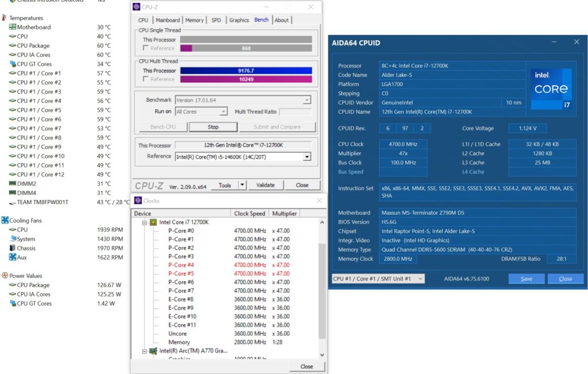Click the Tools button in CPU-Z
This screenshot has height=374, width=588.
pos(225,186)
